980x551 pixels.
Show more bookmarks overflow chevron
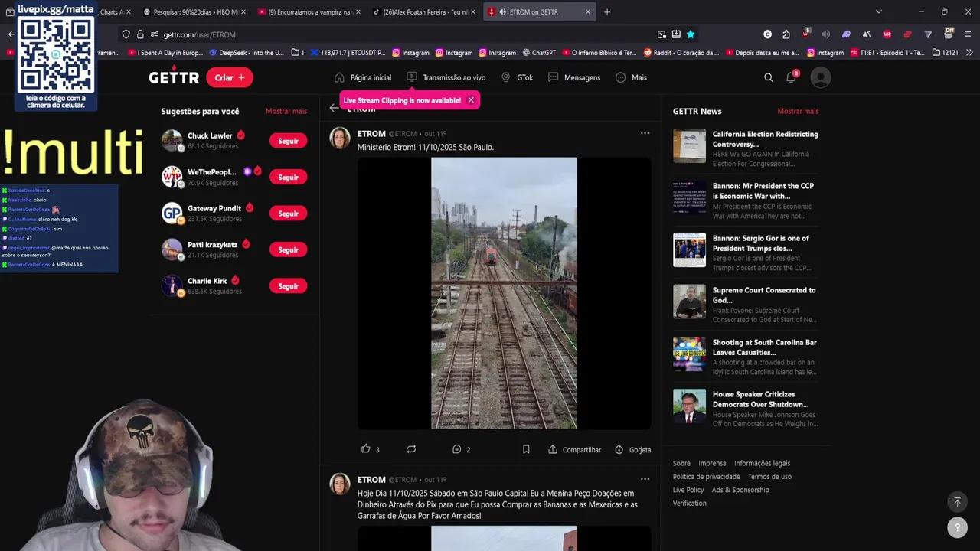tap(969, 53)
